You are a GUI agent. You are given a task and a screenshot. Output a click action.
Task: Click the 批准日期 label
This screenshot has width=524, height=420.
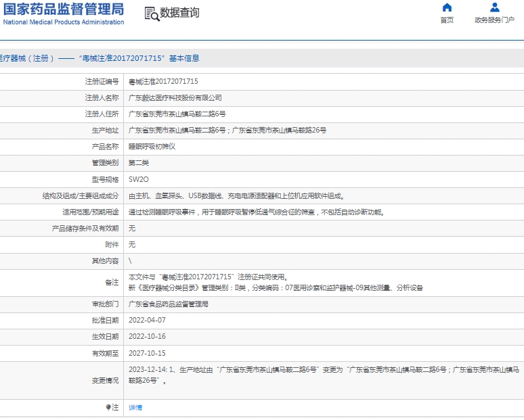[105, 321]
